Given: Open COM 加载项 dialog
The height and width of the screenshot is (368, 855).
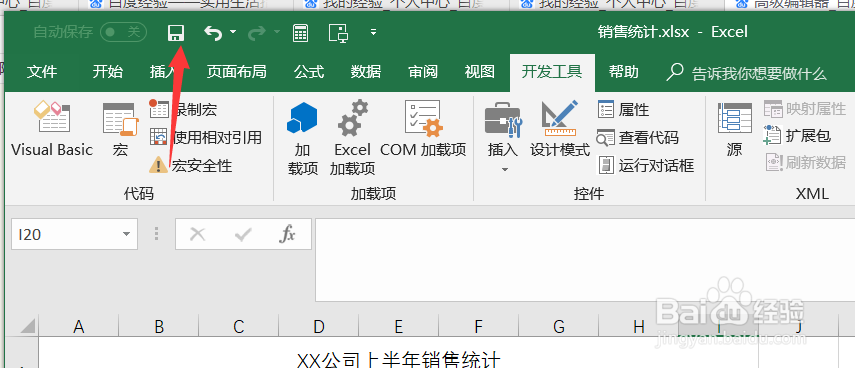Looking at the screenshot, I should [x=423, y=129].
